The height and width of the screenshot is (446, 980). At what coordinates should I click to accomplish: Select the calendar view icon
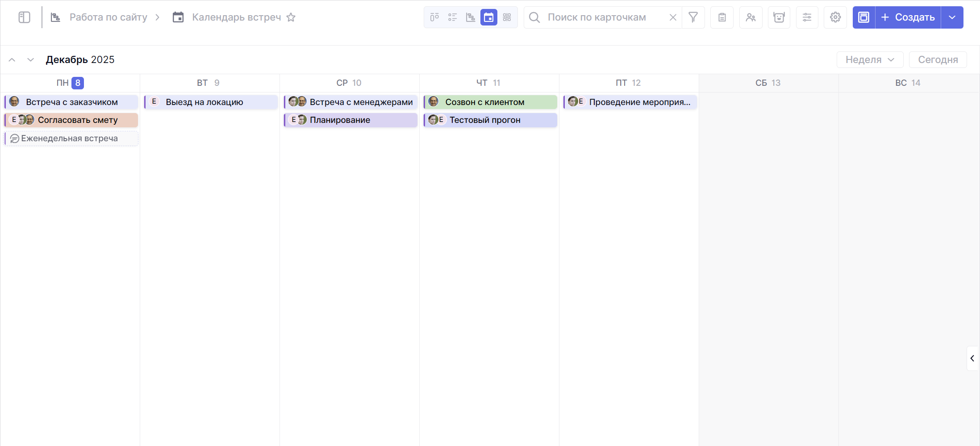pyautogui.click(x=489, y=17)
